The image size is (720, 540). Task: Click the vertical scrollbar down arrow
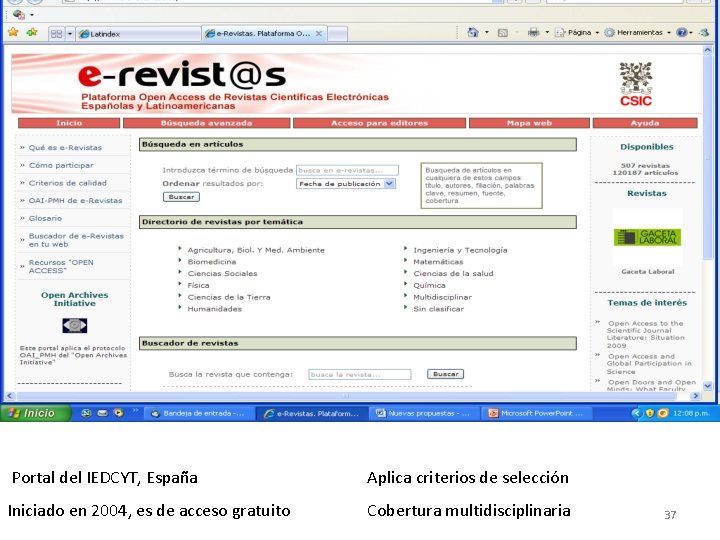(708, 386)
